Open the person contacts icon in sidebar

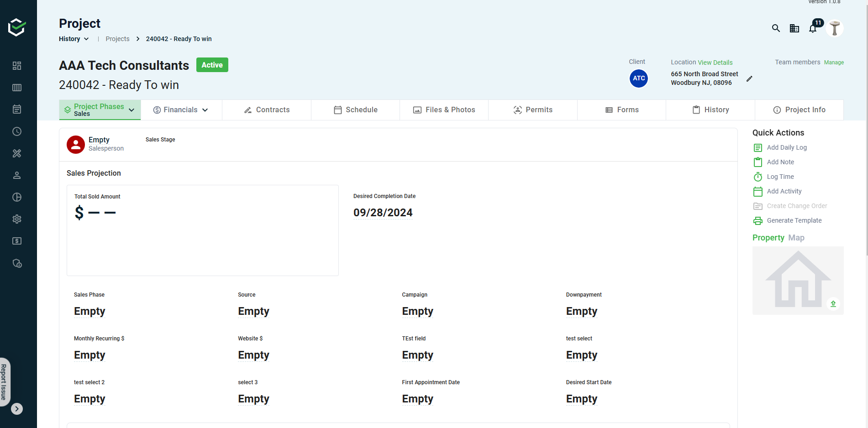(17, 175)
